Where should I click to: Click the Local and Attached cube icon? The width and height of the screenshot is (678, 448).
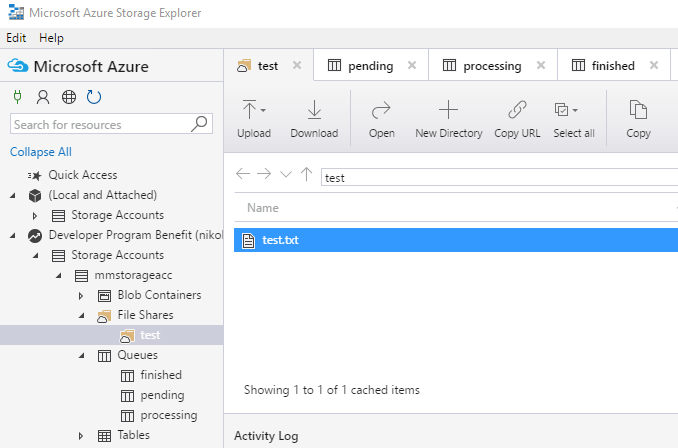tap(35, 195)
